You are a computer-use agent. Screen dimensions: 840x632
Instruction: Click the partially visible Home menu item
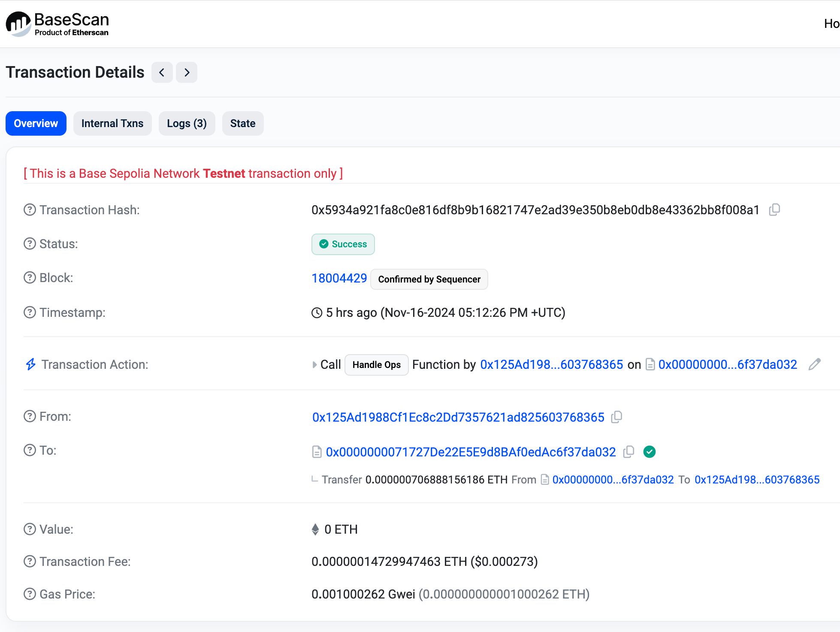pos(831,24)
